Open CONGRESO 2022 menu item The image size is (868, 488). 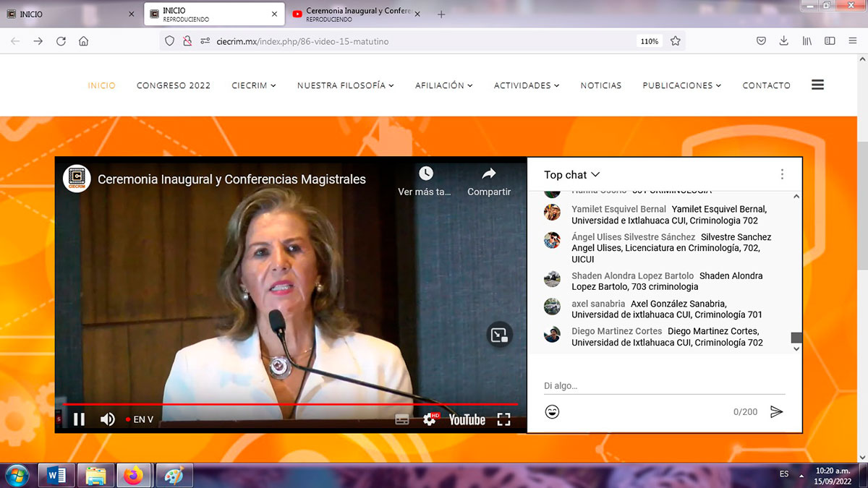174,85
